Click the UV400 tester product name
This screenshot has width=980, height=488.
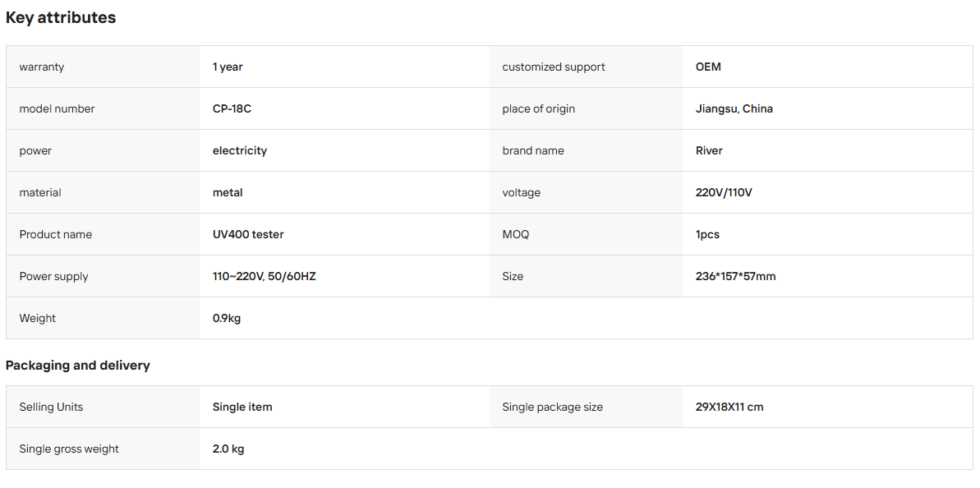click(248, 234)
